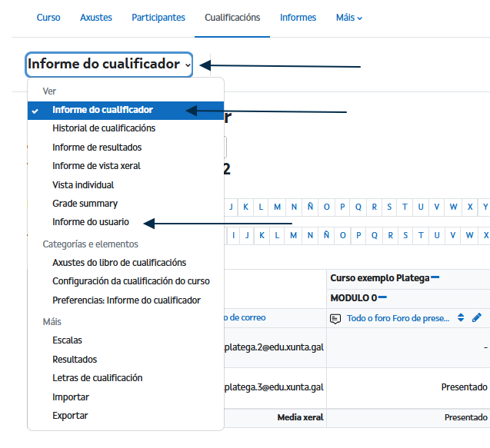Viewport: 490px width, 448px height.
Task: Click the forum icon beside Todo o foro
Action: 335,317
